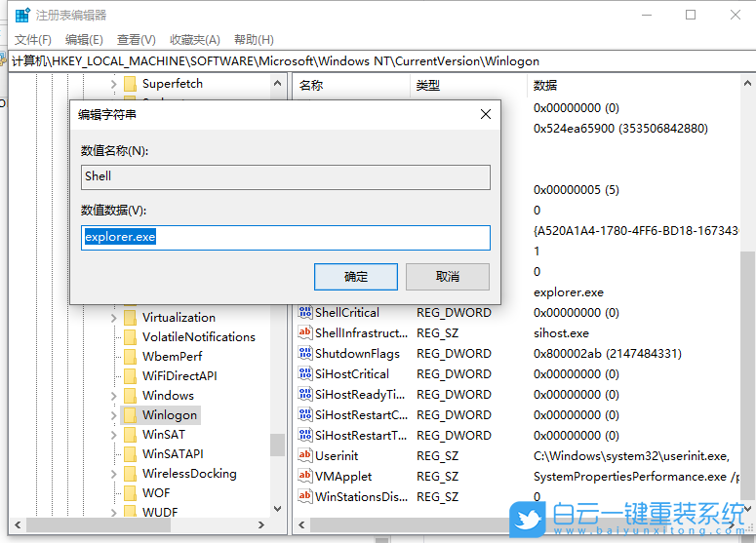756x543 pixels.
Task: Click the 数值数据 explorer.exe field
Action: [286, 238]
